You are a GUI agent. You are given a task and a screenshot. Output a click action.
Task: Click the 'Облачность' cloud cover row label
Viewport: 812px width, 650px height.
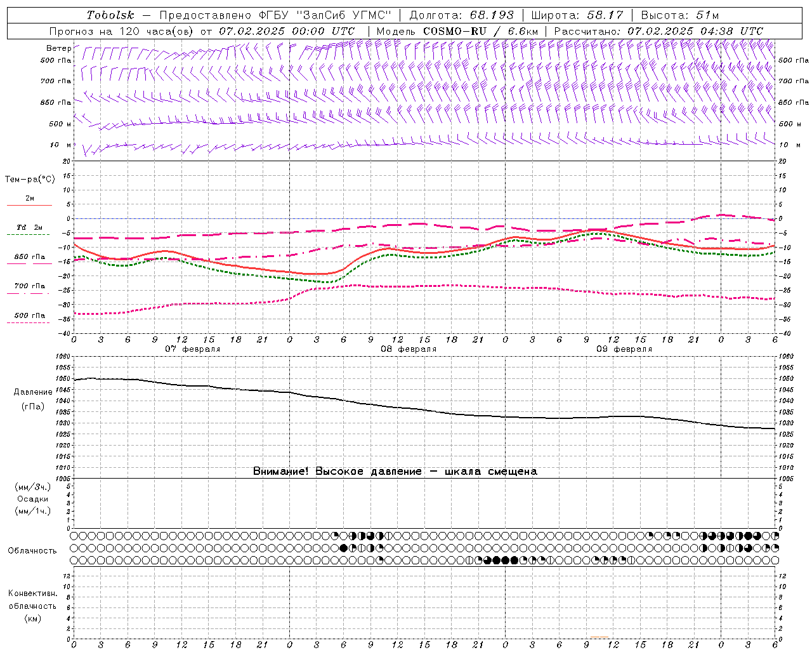pyautogui.click(x=32, y=550)
